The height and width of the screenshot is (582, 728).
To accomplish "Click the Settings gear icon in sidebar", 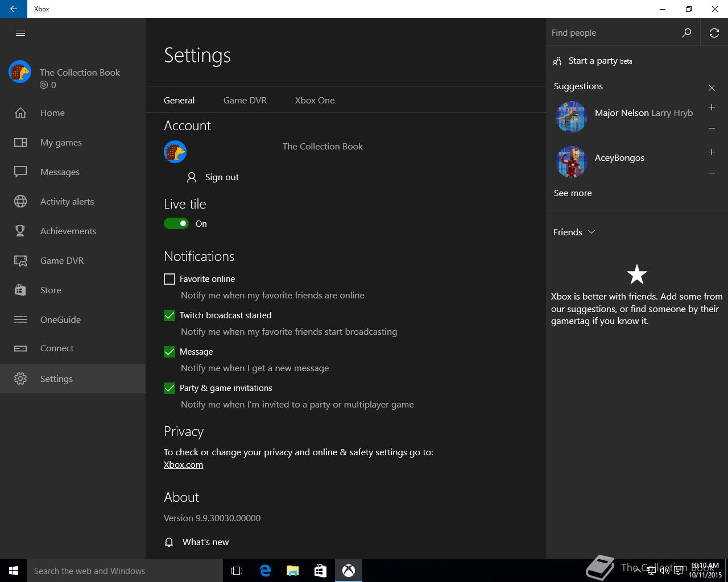I will (20, 379).
